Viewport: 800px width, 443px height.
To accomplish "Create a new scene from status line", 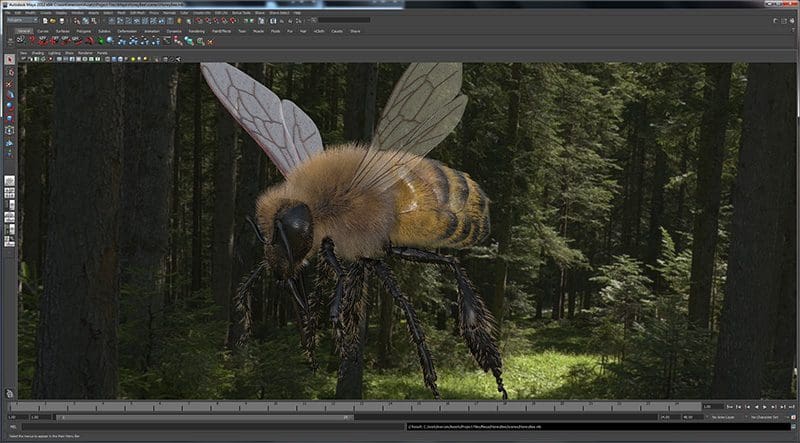I will 45,21.
